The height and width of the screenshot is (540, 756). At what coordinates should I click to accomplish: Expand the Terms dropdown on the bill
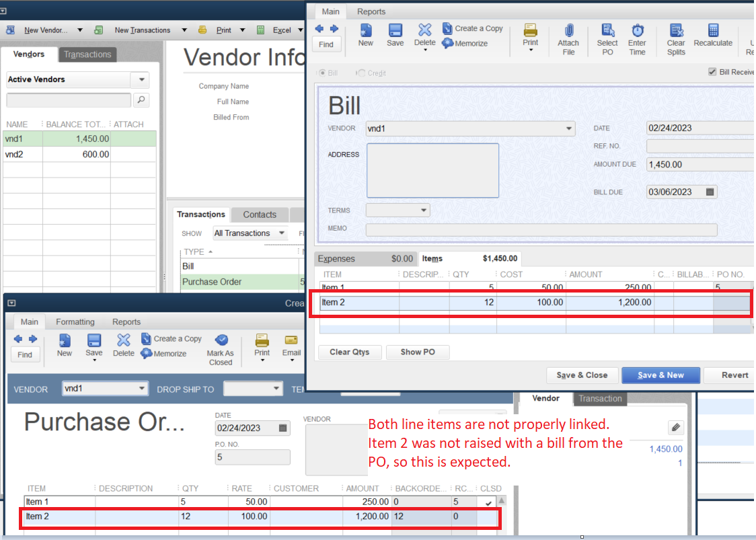point(423,209)
